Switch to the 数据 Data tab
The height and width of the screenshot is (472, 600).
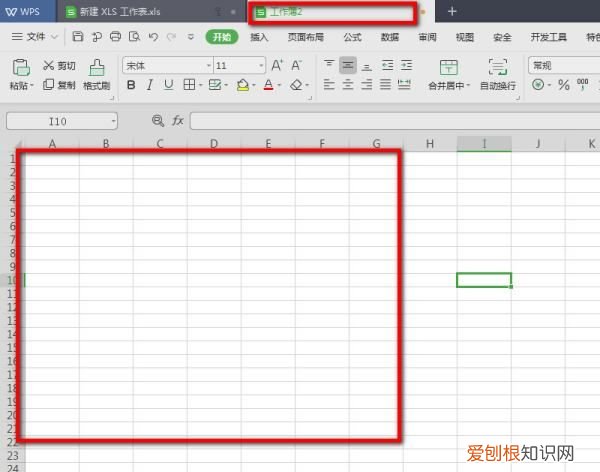390,37
